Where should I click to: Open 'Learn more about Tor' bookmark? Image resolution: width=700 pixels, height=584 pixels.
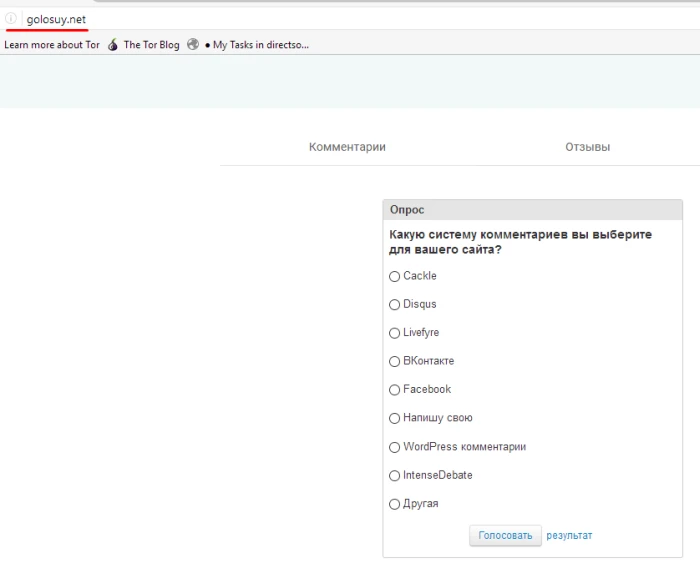click(x=52, y=45)
